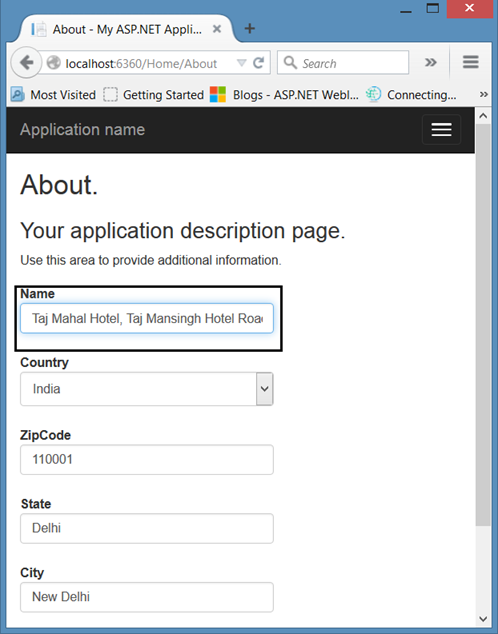This screenshot has width=498, height=634.
Task: Open Most Visited bookmarks folder
Action: (53, 95)
